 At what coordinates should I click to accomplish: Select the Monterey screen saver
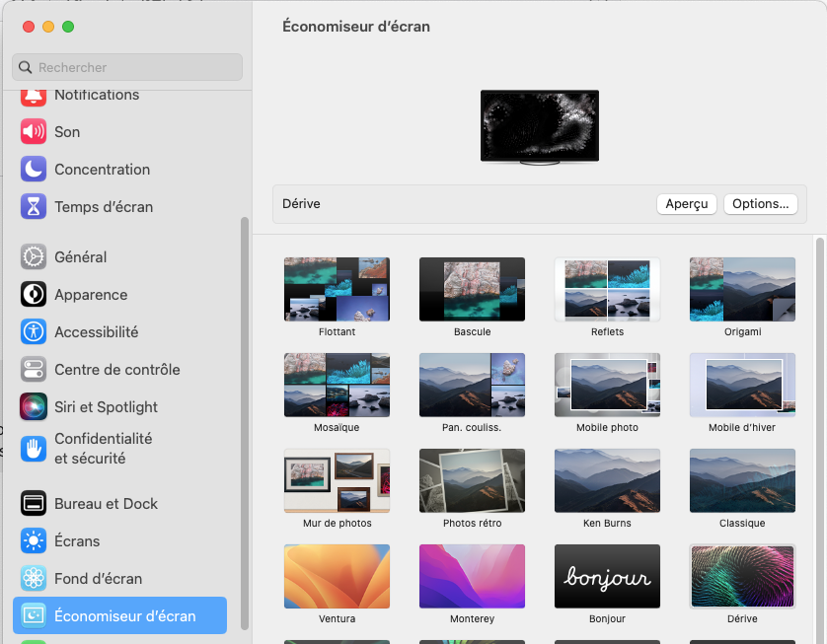[472, 577]
